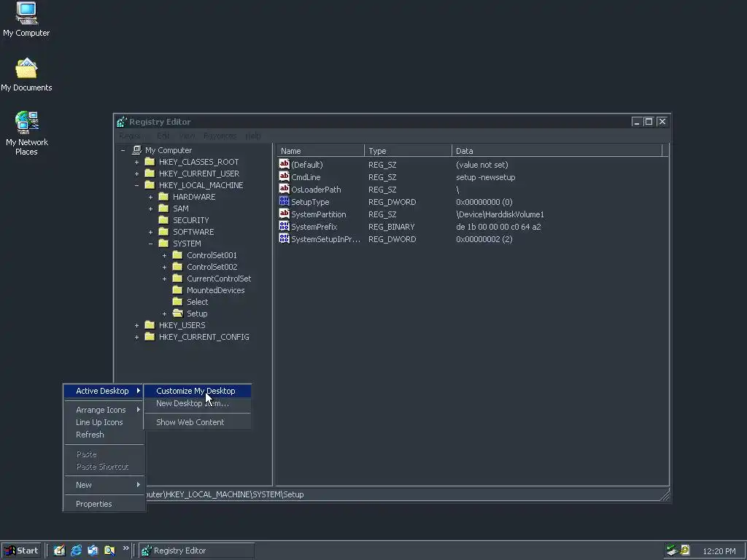747x560 pixels.
Task: Click the SECURITY key folder icon
Action: [x=163, y=220]
